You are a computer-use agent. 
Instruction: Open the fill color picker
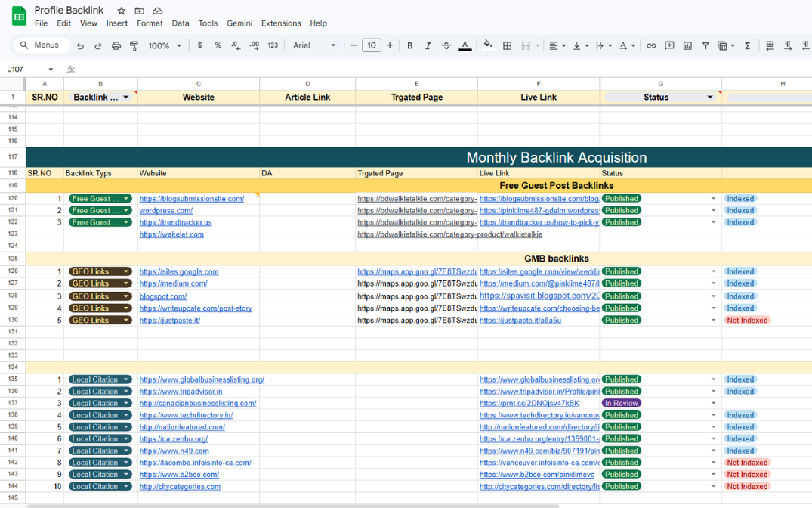[x=488, y=46]
